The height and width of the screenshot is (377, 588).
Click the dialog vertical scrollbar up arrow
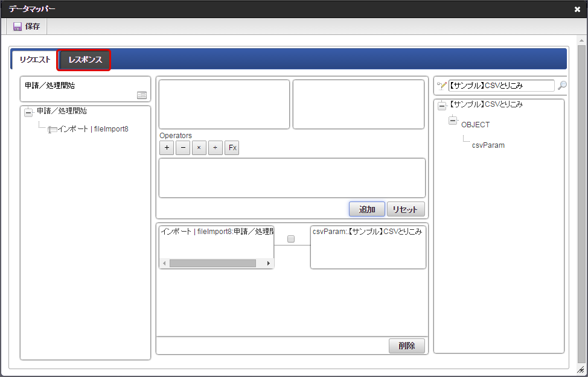pos(581,40)
